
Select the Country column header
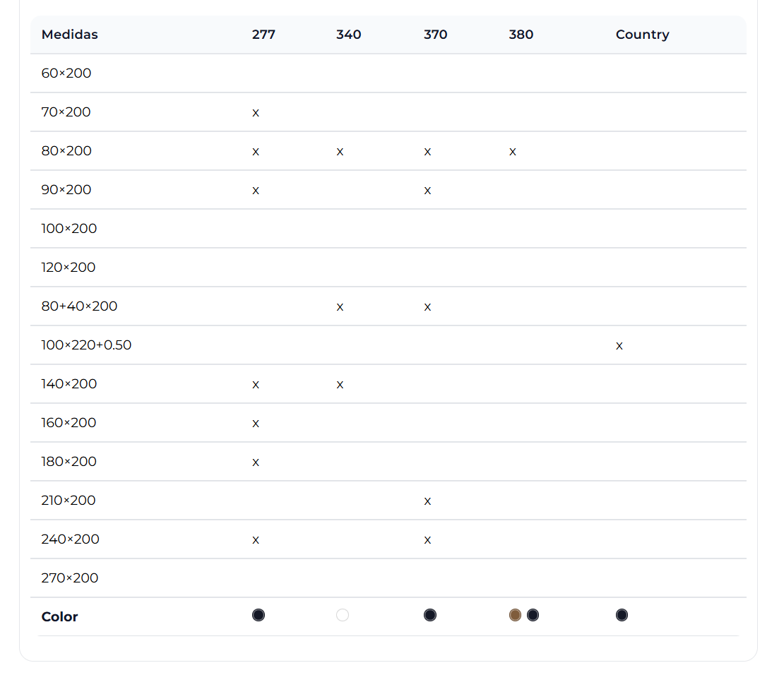(x=642, y=35)
